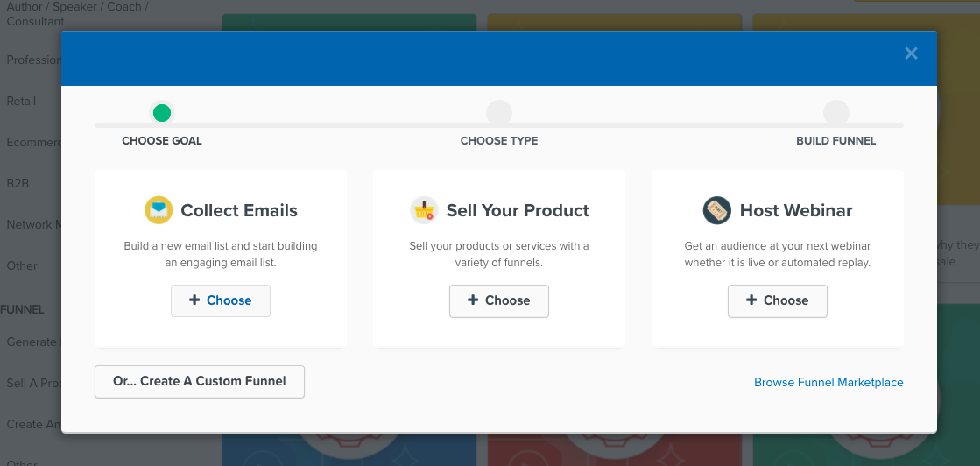Image resolution: width=980 pixels, height=466 pixels.
Task: Click the CHOOSE TYPE step label
Action: pos(499,141)
